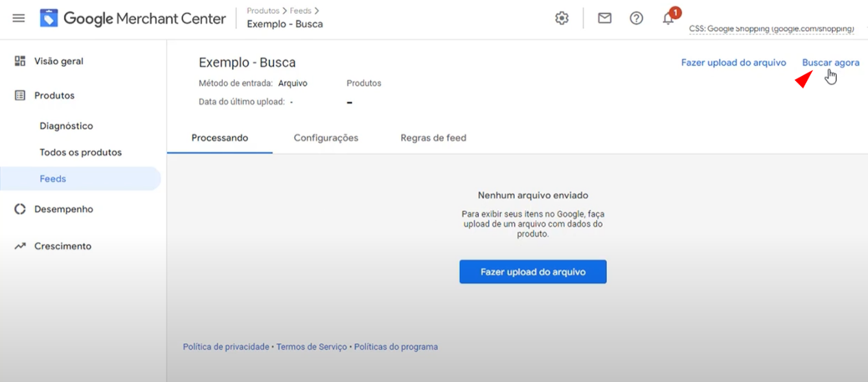The width and height of the screenshot is (868, 382).
Task: Click the blue Fazer upload do arquivo button
Action: coord(532,272)
